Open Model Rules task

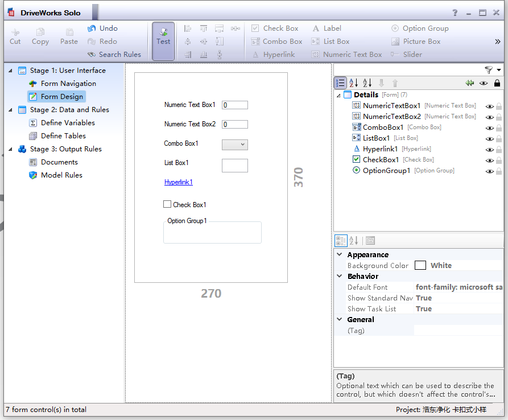56,175
